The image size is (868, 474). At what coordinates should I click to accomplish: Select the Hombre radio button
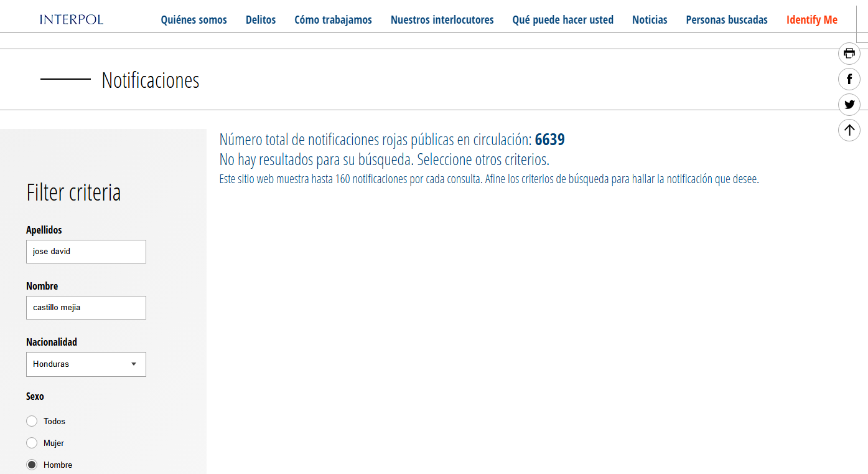click(x=32, y=465)
